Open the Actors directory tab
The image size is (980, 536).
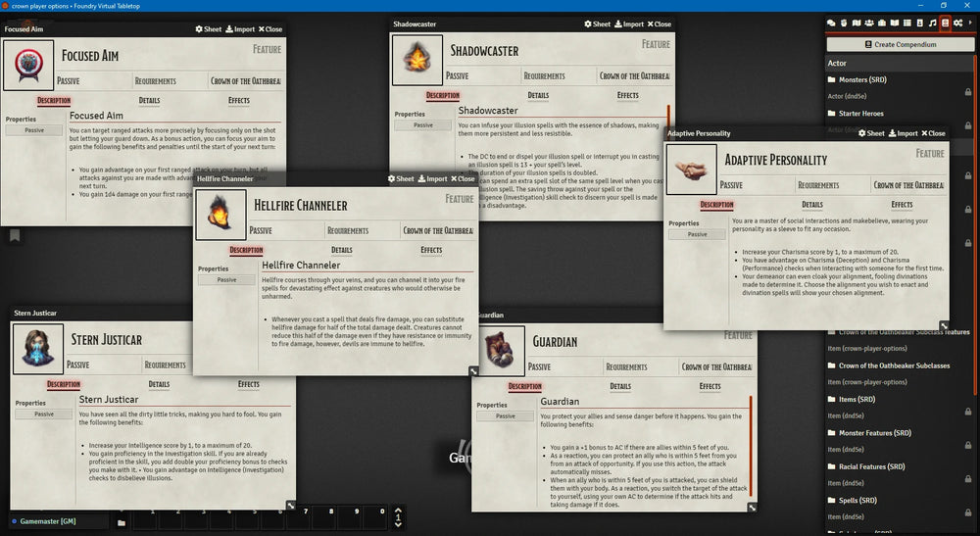click(869, 23)
